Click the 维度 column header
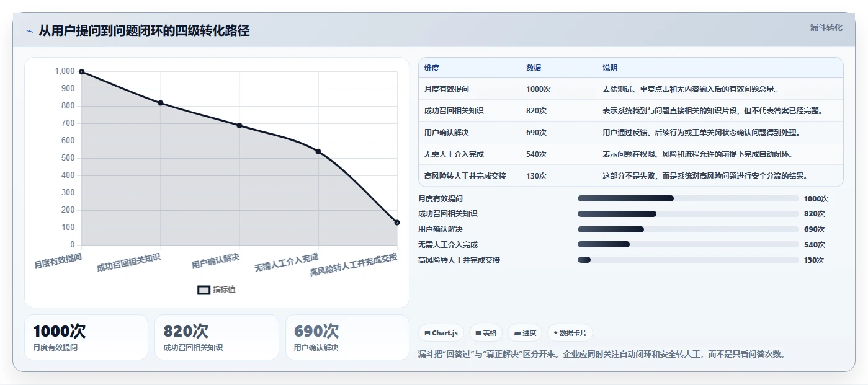Image resolution: width=868 pixels, height=385 pixels. coord(432,68)
